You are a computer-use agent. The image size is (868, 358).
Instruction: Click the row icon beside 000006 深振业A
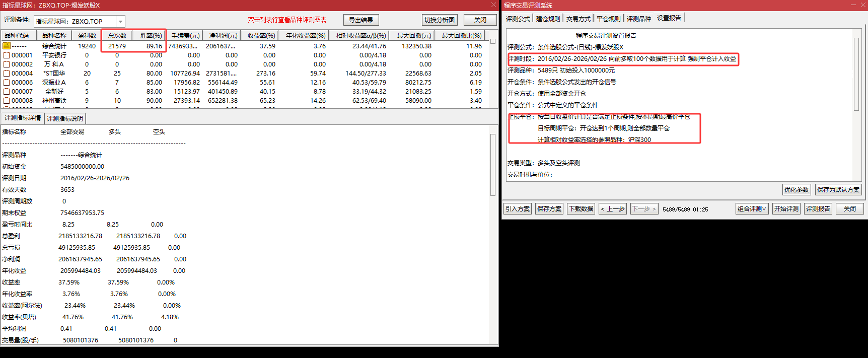(x=7, y=83)
